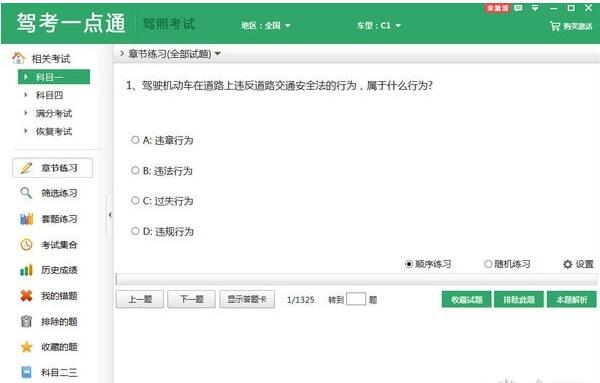Click the 显示答题卡 button
The height and width of the screenshot is (383, 600).
click(247, 299)
